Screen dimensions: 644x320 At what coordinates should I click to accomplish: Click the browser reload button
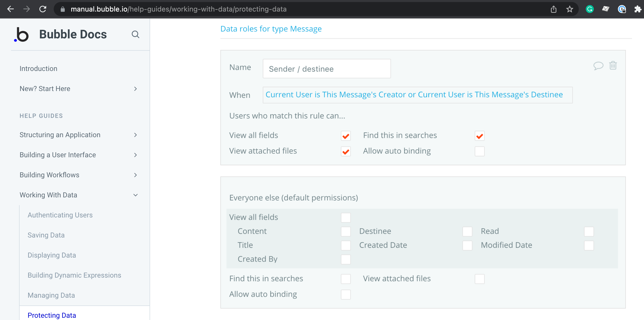(43, 9)
